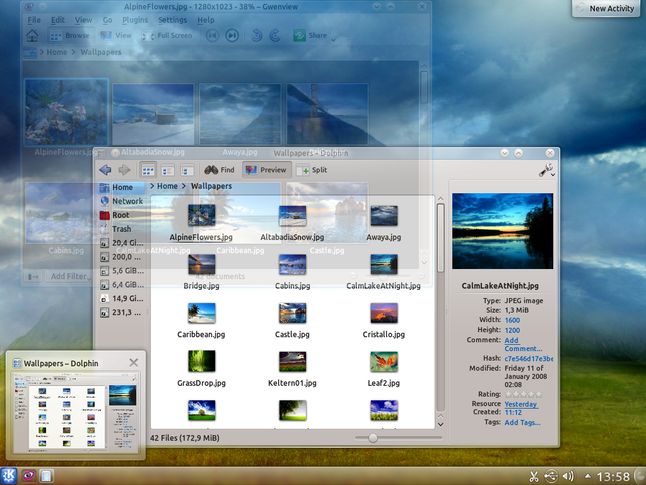
Task: Select Root in Dolphin places panel
Action: coord(122,215)
